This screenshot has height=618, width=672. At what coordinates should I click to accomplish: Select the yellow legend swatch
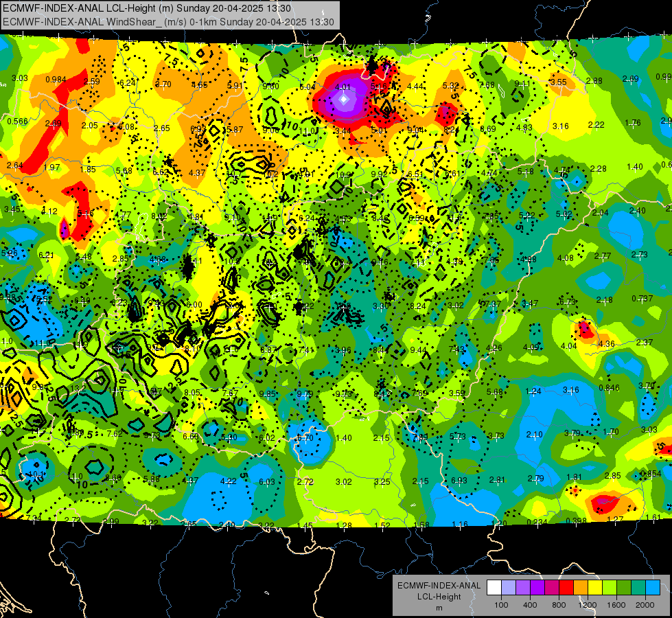[x=595, y=588]
